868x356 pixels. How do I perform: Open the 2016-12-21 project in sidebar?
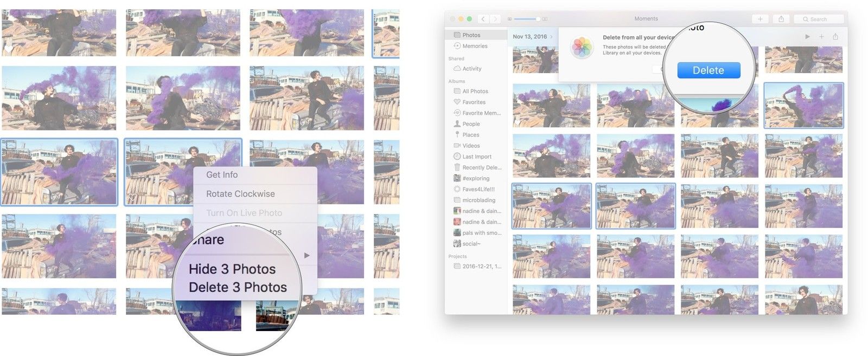(x=481, y=266)
